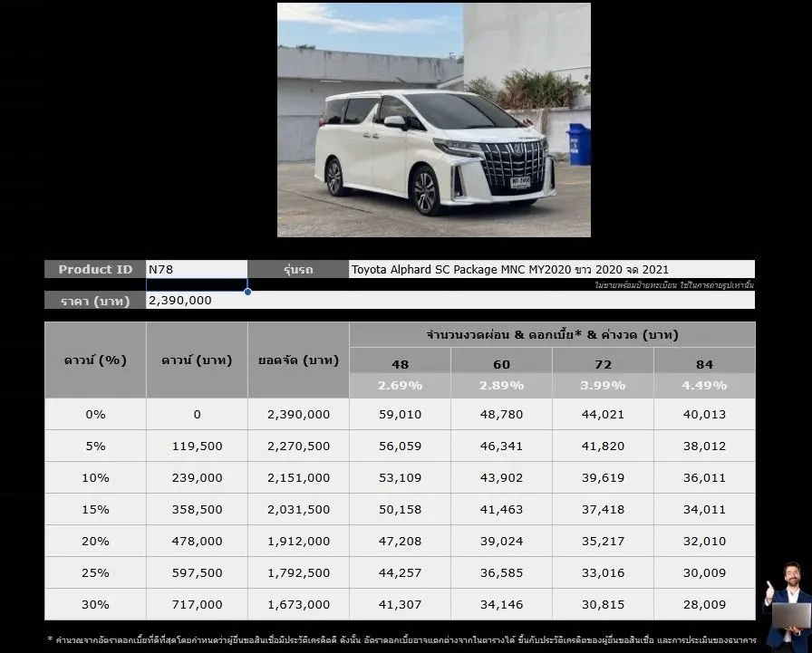Click the blue selection handle dot below N78

(x=248, y=292)
